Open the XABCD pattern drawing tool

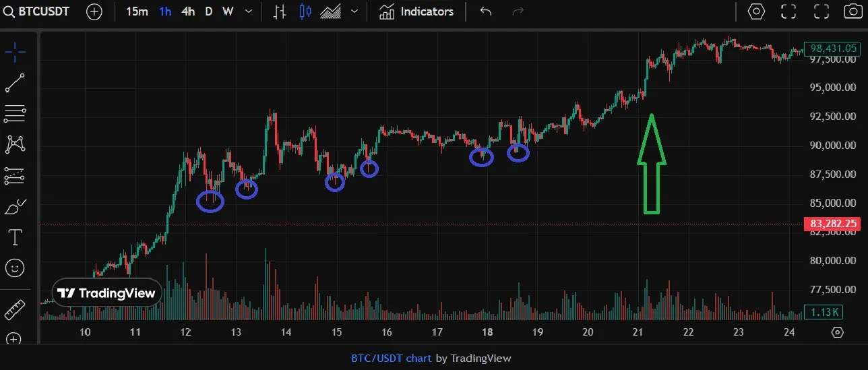click(x=15, y=144)
